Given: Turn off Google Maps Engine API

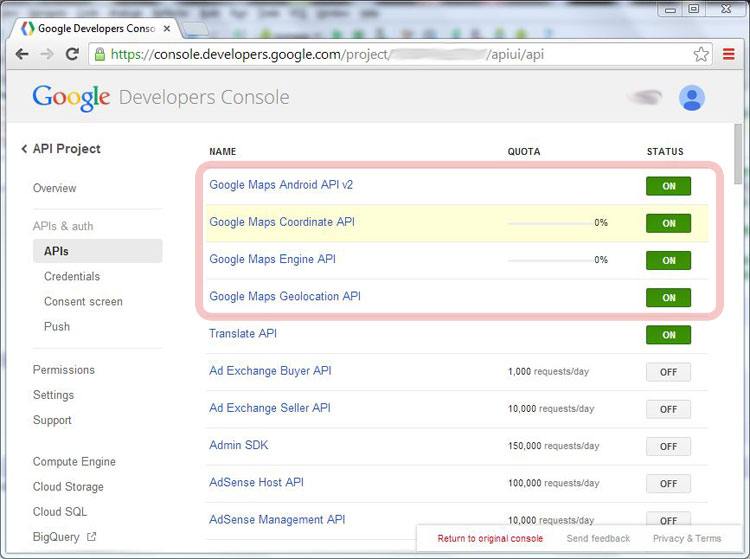Looking at the screenshot, I should pos(668,261).
